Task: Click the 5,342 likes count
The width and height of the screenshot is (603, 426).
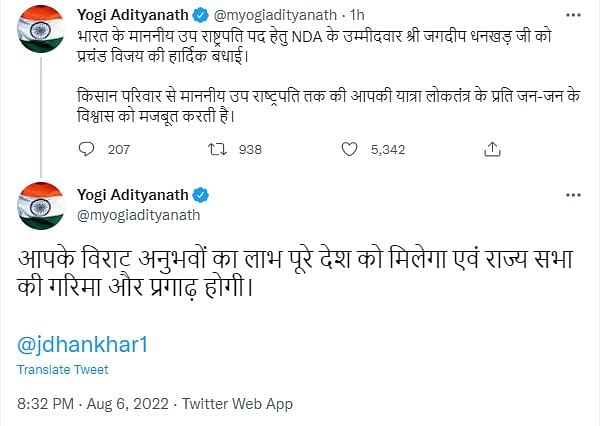Action: coord(386,149)
